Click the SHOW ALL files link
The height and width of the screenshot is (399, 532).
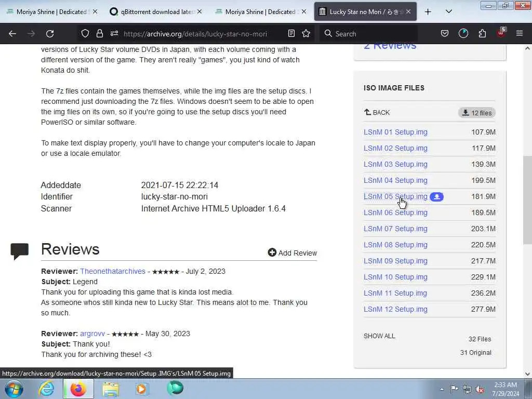point(379,336)
